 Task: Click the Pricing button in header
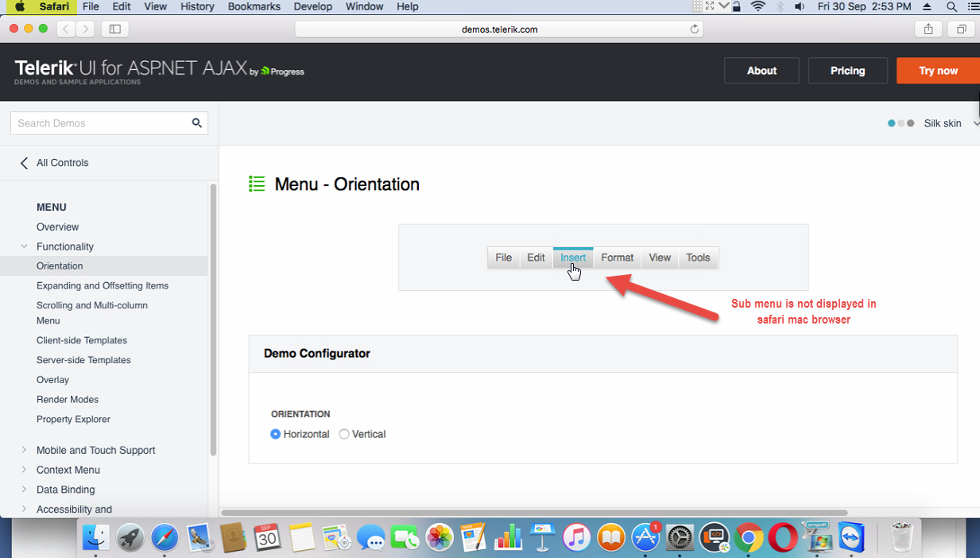(847, 71)
